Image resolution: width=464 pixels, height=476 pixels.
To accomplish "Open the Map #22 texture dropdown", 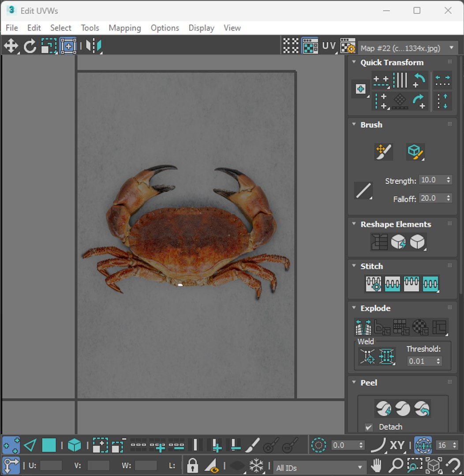I will 408,48.
